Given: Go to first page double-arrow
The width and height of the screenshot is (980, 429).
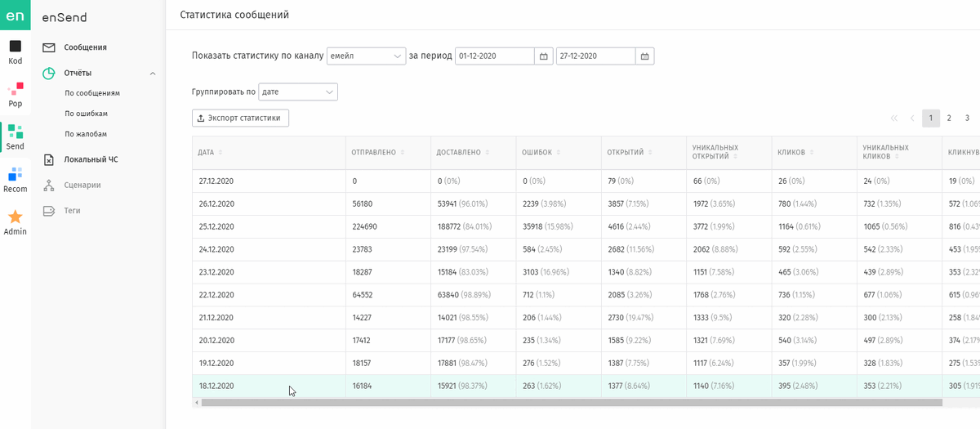Looking at the screenshot, I should [x=894, y=118].
